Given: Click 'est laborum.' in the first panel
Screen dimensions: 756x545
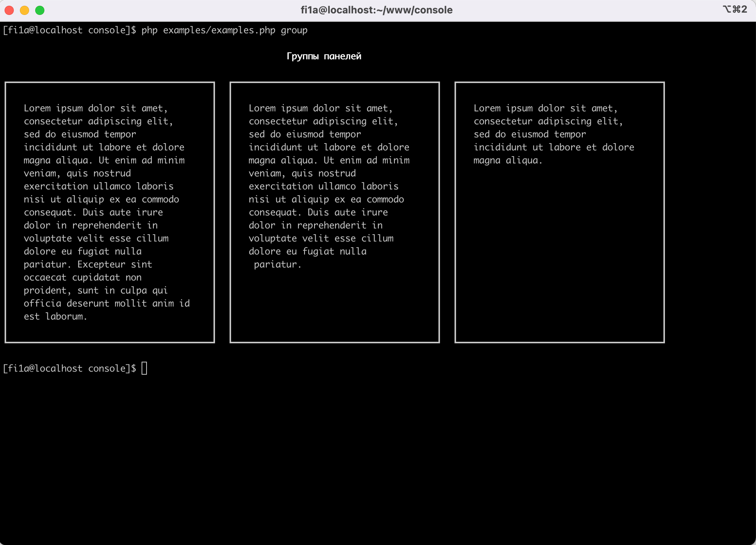Looking at the screenshot, I should (55, 317).
